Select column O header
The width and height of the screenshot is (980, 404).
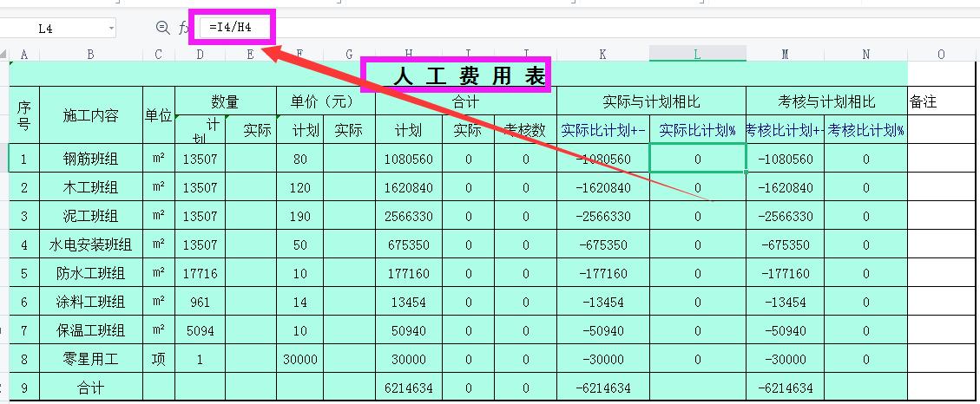(941, 55)
